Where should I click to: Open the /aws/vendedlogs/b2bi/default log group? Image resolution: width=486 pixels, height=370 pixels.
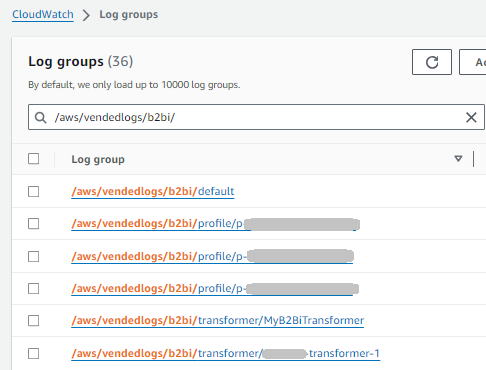[x=153, y=192]
